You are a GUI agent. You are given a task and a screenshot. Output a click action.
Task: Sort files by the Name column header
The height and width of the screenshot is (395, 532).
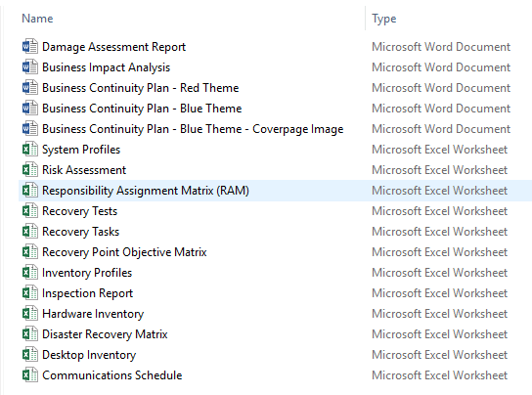37,19
